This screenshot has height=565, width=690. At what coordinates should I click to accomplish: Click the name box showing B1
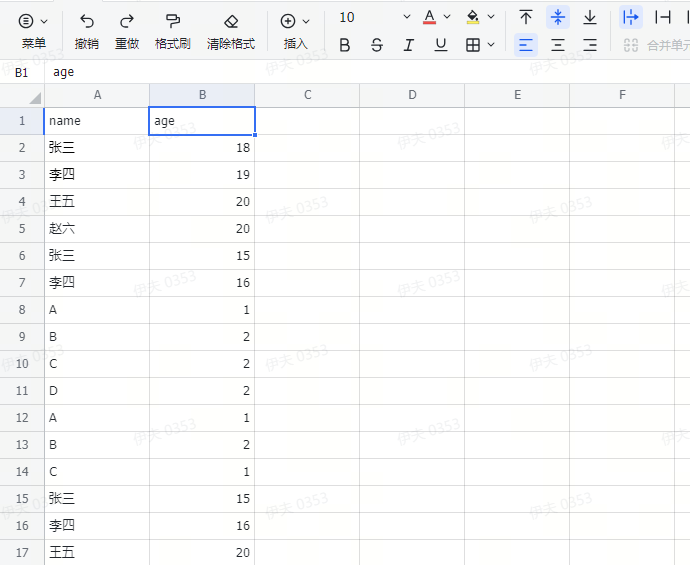pyautogui.click(x=22, y=72)
